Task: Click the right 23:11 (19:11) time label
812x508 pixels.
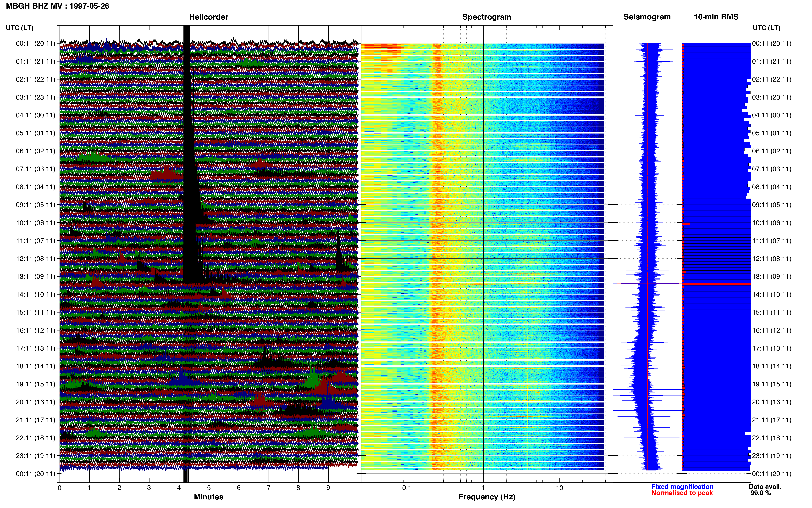Action: pyautogui.click(x=772, y=456)
